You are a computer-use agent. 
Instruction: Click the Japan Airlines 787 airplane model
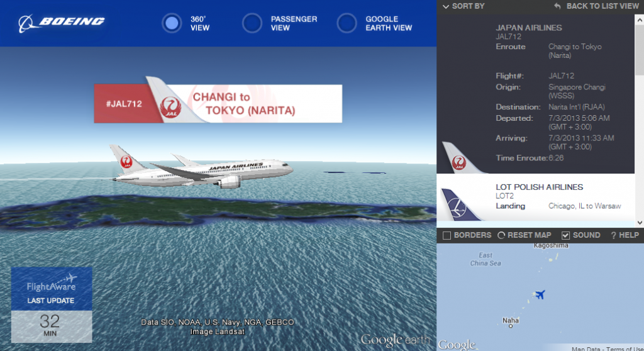[201, 167]
